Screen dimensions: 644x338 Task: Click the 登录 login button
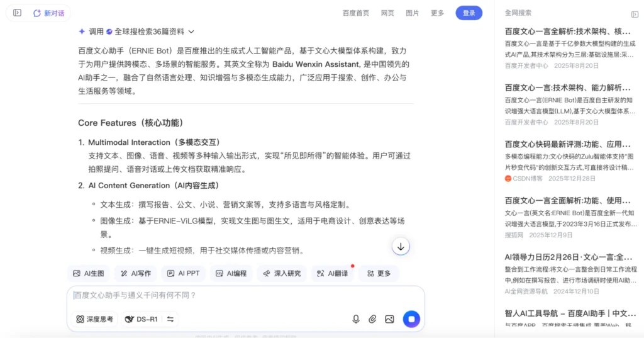(x=469, y=13)
